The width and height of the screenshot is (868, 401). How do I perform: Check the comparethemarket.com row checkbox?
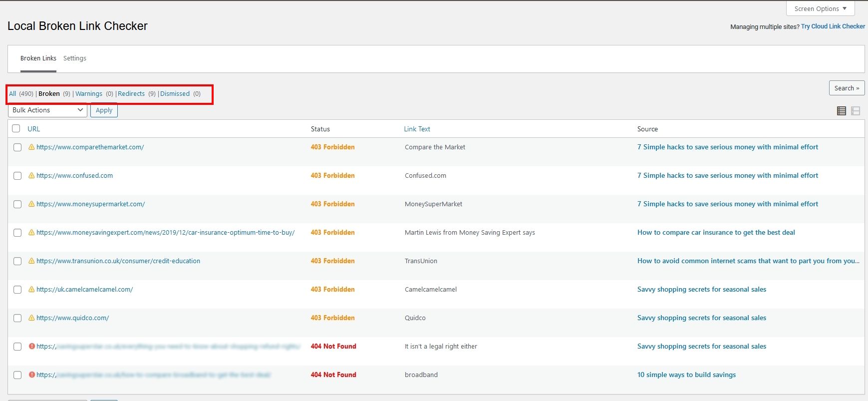[x=17, y=147]
